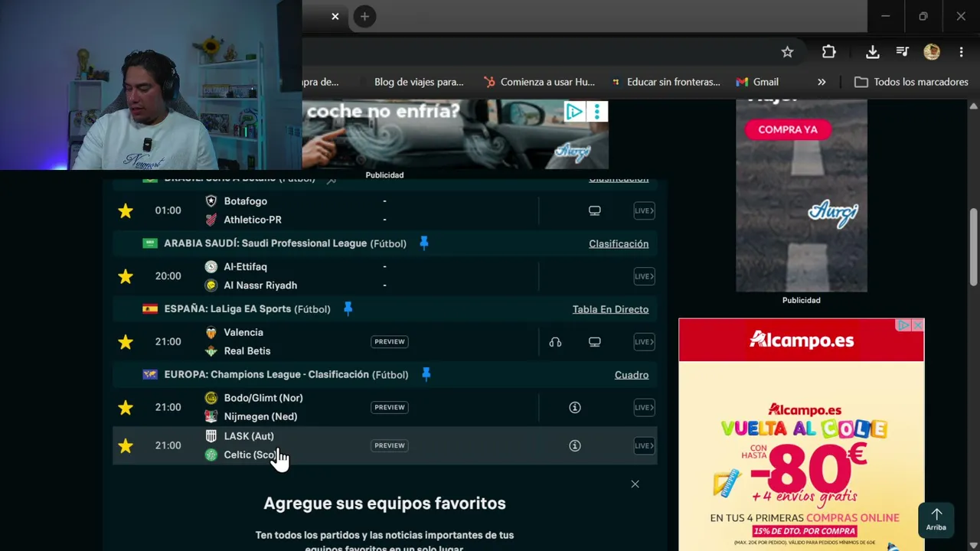The width and height of the screenshot is (980, 551).
Task: Open LIVE odds for Valencia match
Action: (644, 342)
